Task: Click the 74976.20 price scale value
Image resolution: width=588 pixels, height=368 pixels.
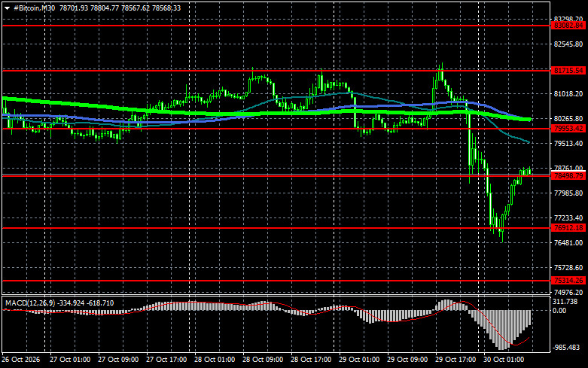Action: coord(568,292)
